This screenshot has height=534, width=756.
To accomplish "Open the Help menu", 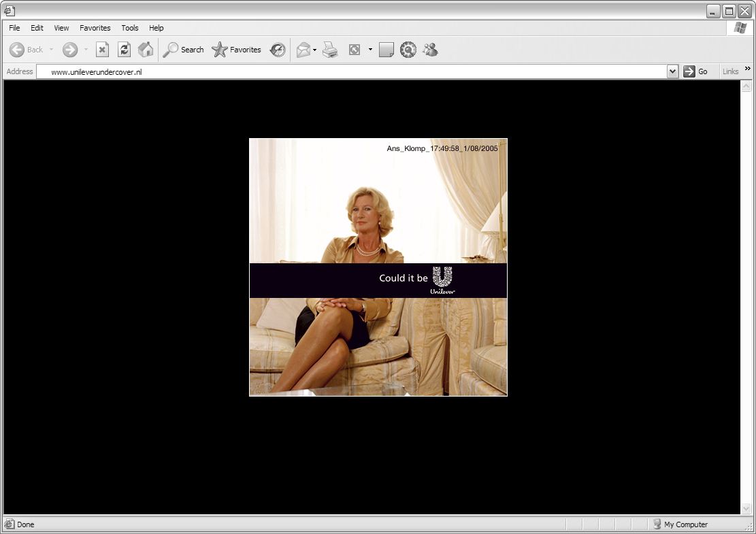I will [x=157, y=28].
